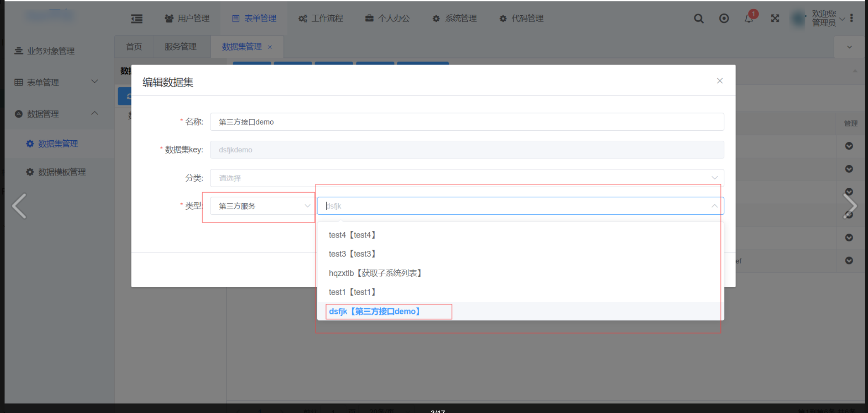Toggle the sidebar collapse menu icon
Screen dimensions: 868x413
pyautogui.click(x=137, y=19)
